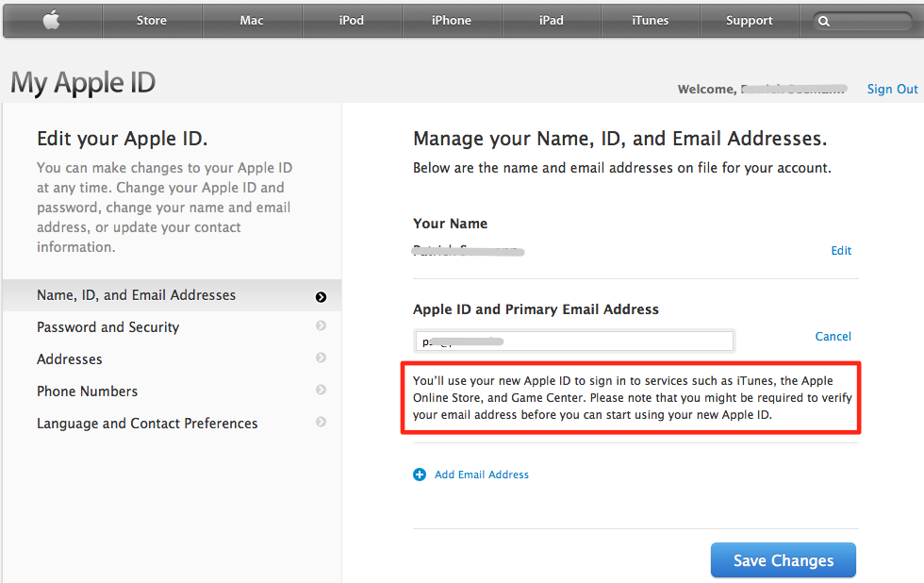Viewport: 924px width, 583px height.
Task: Click the arrow icon next to Addresses
Action: tap(321, 358)
